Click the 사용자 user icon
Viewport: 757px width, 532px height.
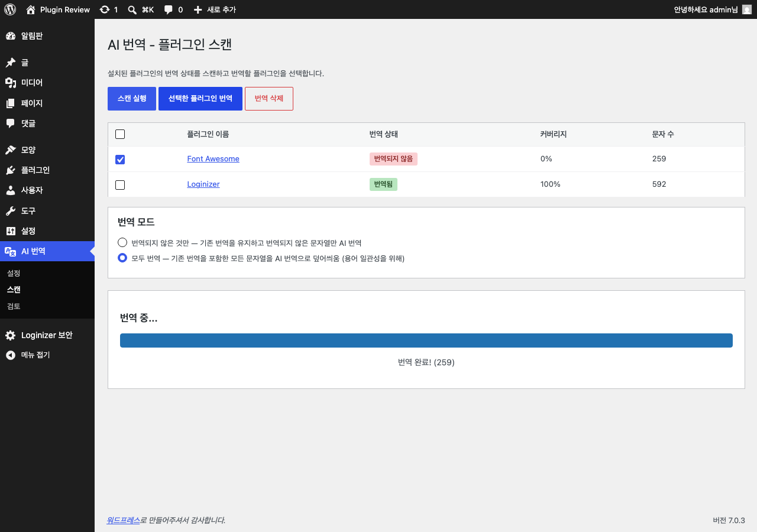click(x=11, y=190)
